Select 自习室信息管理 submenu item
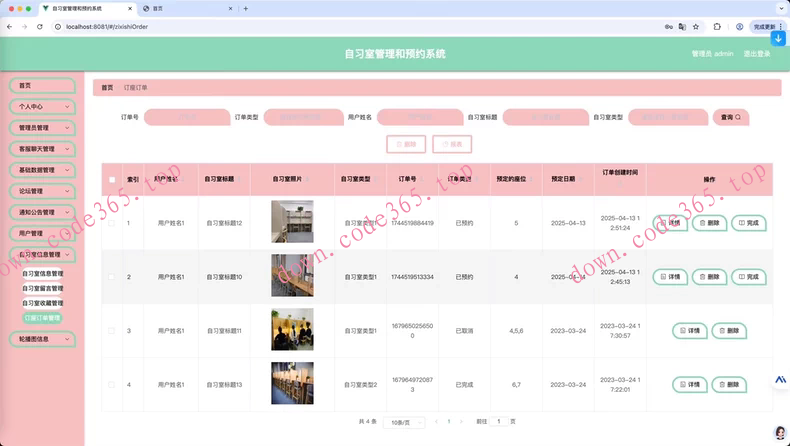This screenshot has width=790, height=446. (42, 274)
